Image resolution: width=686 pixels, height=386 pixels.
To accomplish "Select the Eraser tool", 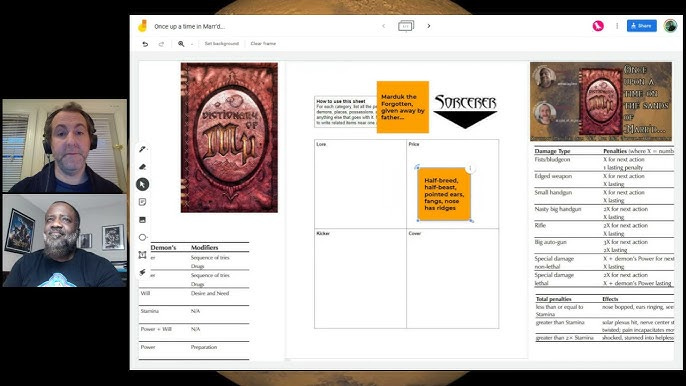I will click(142, 167).
